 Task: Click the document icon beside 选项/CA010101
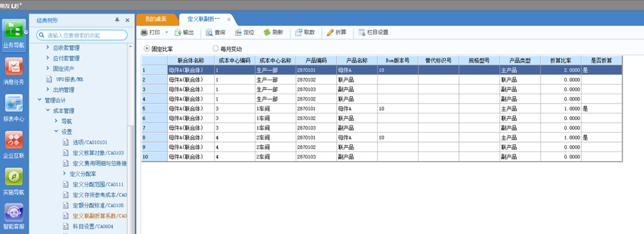[66, 142]
